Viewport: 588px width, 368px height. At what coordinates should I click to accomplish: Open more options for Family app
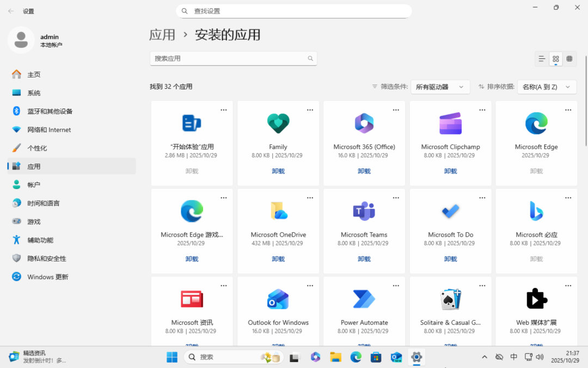310,110
